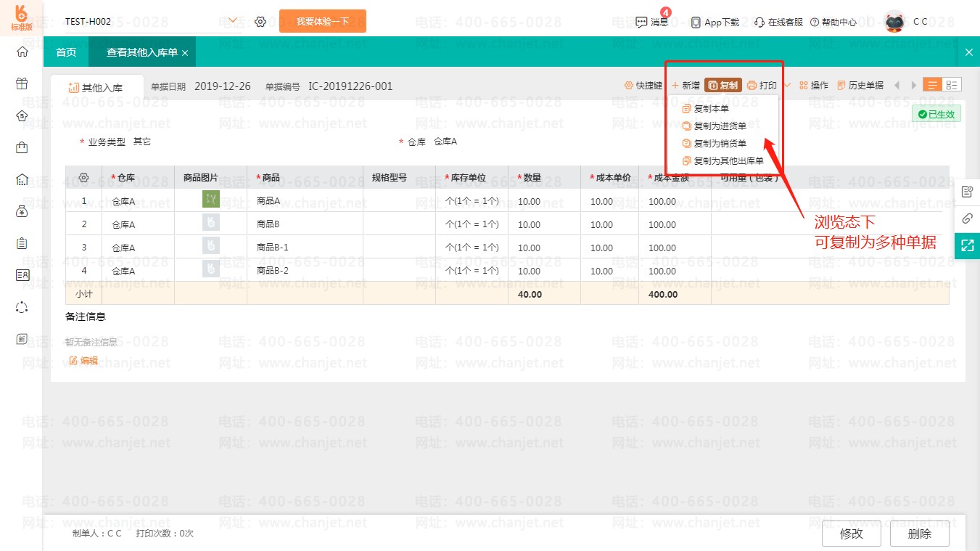Click the yen money bag sidebar icon

pyautogui.click(x=22, y=211)
